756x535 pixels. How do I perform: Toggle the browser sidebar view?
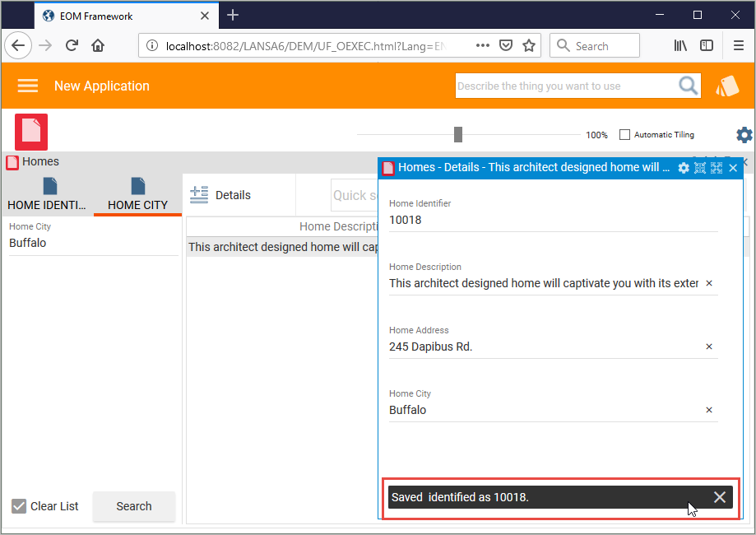[x=707, y=45]
